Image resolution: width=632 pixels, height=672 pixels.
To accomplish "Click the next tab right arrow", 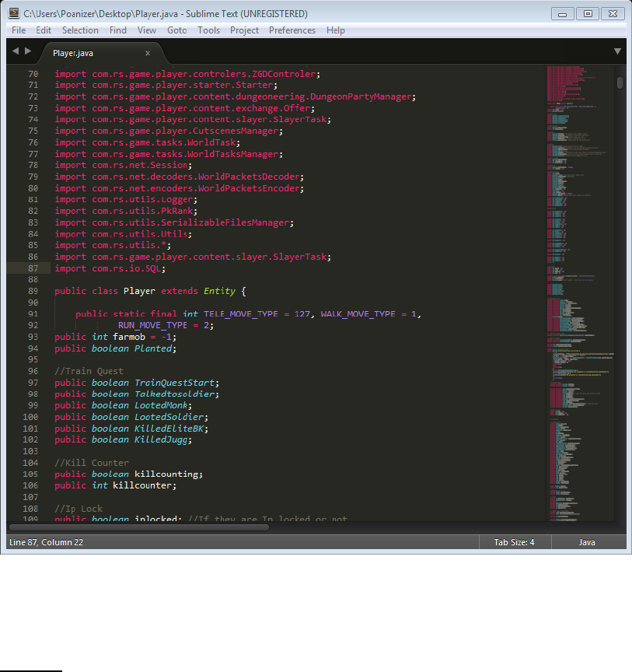I will 28,51.
